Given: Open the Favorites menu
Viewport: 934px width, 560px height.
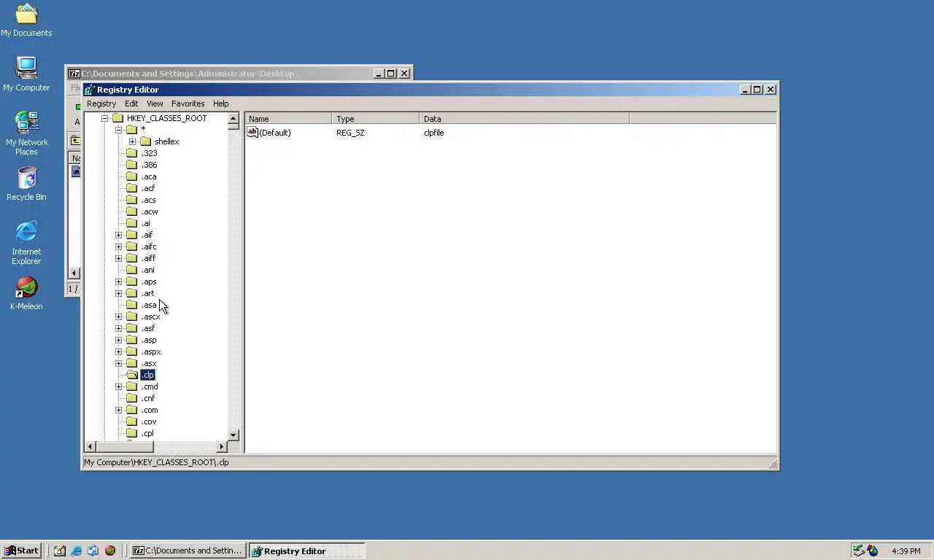Looking at the screenshot, I should point(188,104).
